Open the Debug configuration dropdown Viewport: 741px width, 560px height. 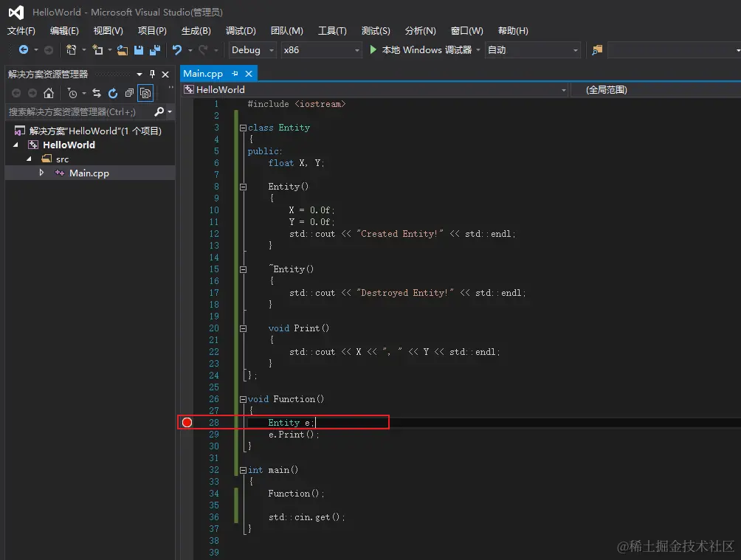pyautogui.click(x=252, y=50)
